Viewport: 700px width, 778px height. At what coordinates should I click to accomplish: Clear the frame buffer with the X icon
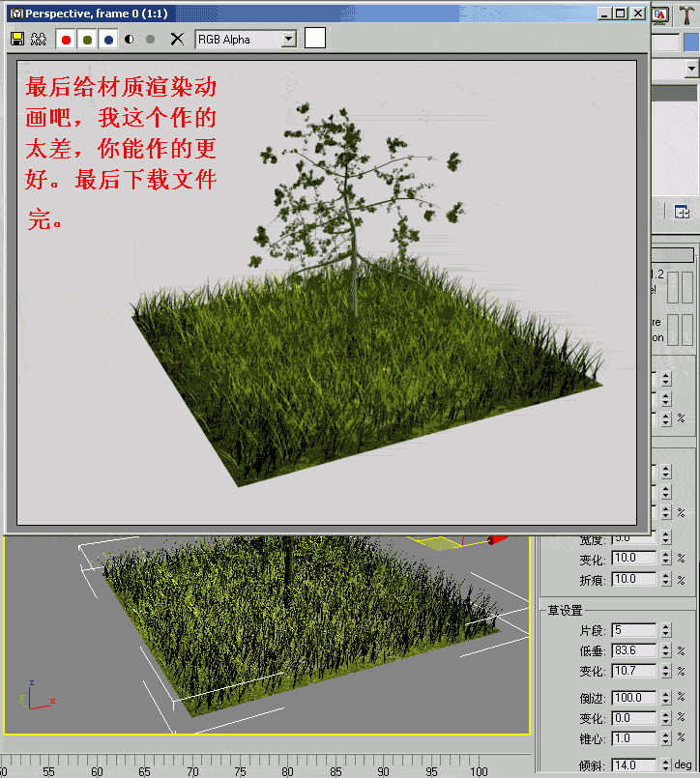177,39
